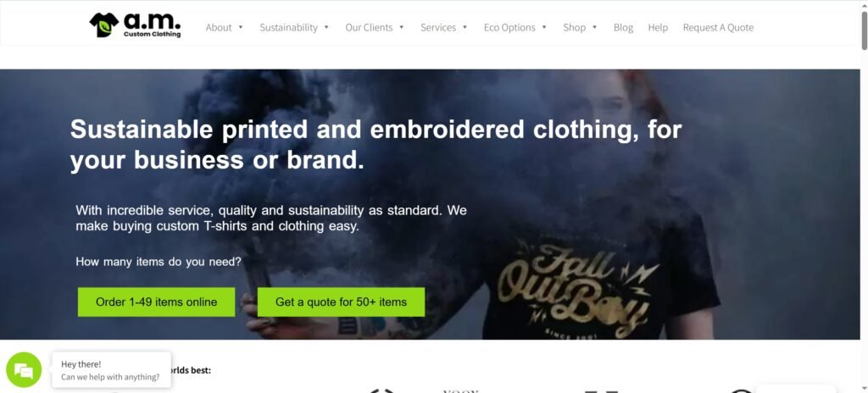Viewport: 868px width, 393px height.
Task: Expand the Sustainability dropdown arrow
Action: pyautogui.click(x=326, y=27)
